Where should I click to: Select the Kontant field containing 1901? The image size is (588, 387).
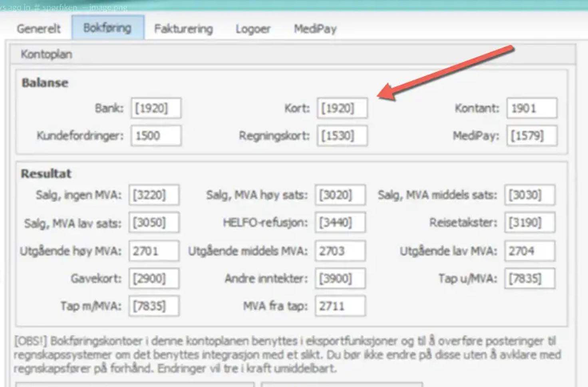[x=531, y=107]
